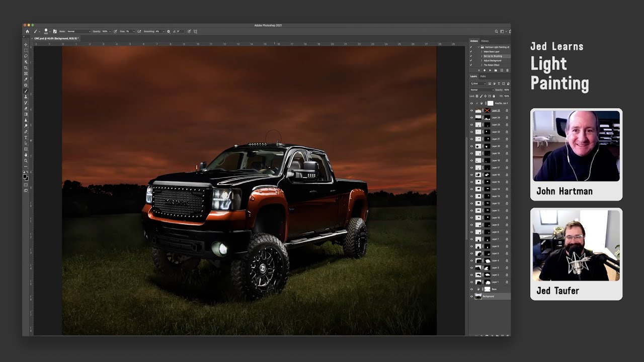Open the Home screen icon
This screenshot has width=644, height=362.
pos(28,31)
